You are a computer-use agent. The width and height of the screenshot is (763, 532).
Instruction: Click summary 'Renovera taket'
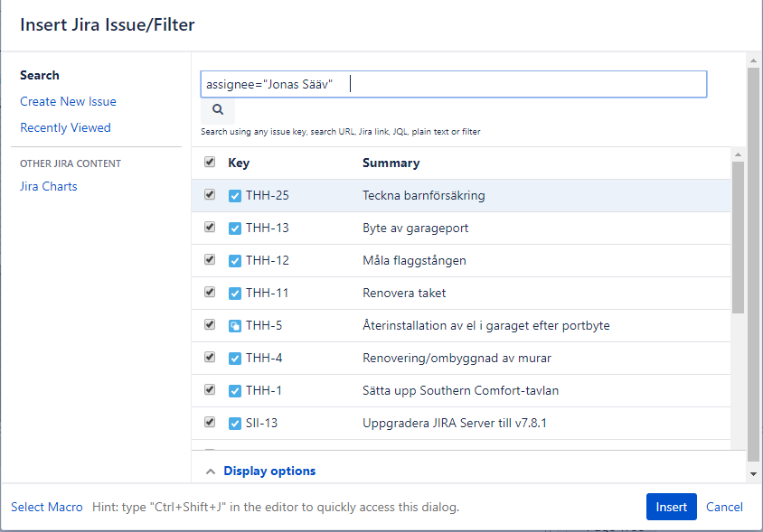point(404,294)
